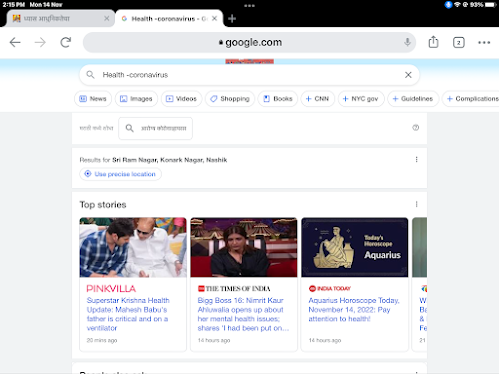Image resolution: width=499 pixels, height=374 pixels.
Task: Open three-dot options for Top stories
Action: [416, 204]
